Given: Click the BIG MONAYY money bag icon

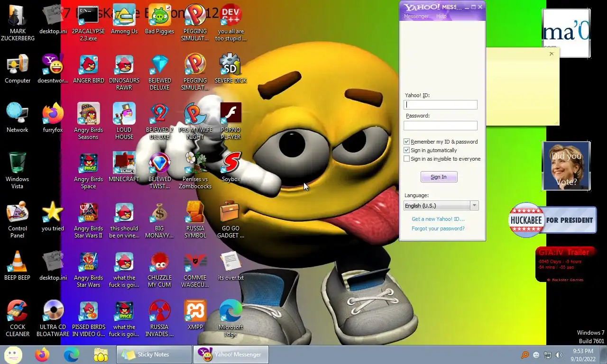Looking at the screenshot, I should (159, 220).
